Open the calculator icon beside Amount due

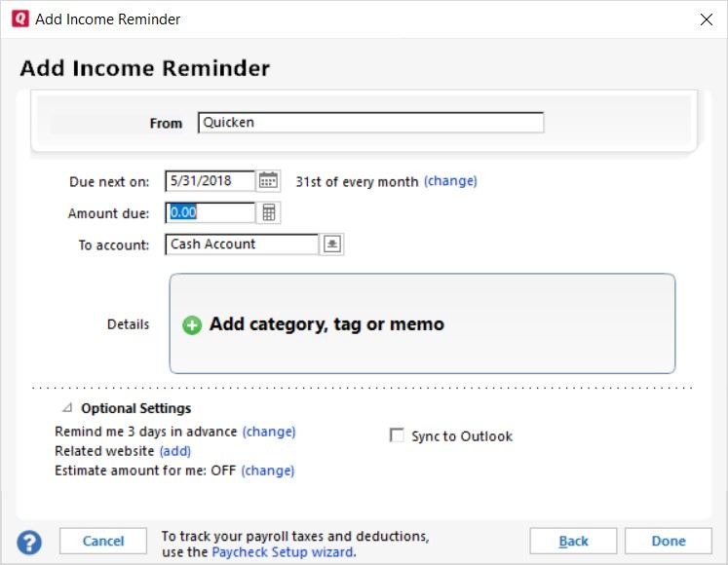(268, 212)
